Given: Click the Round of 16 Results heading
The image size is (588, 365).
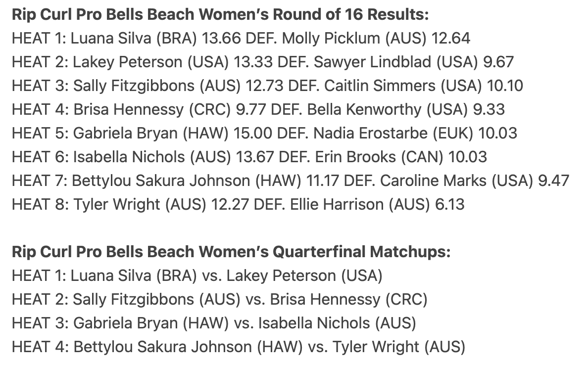Looking at the screenshot, I should (220, 15).
